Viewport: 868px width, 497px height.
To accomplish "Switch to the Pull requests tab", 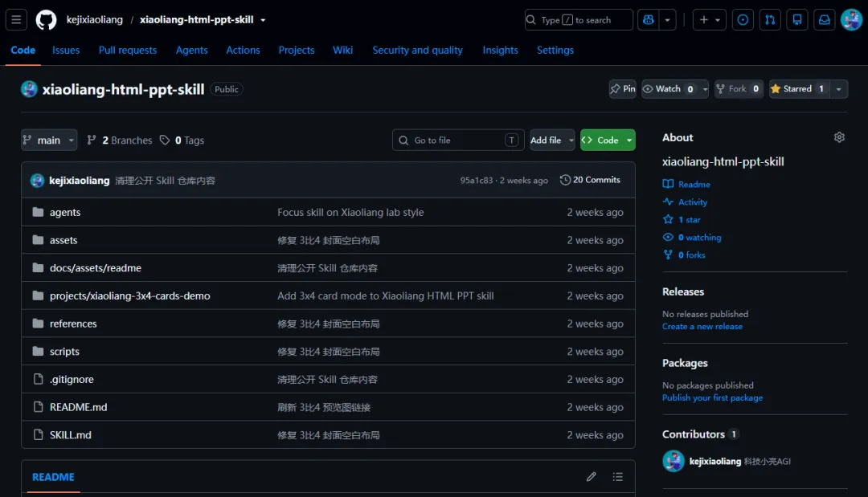I will (127, 50).
